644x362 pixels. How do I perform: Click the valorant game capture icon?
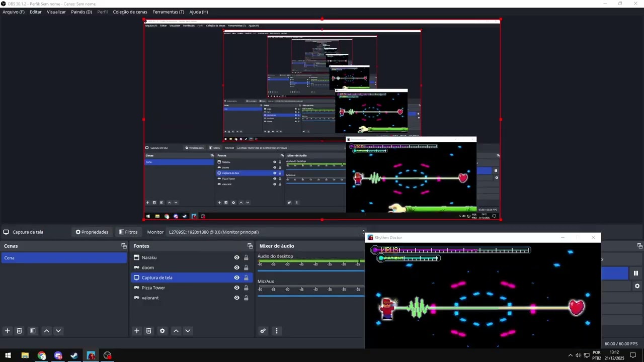[x=136, y=298]
